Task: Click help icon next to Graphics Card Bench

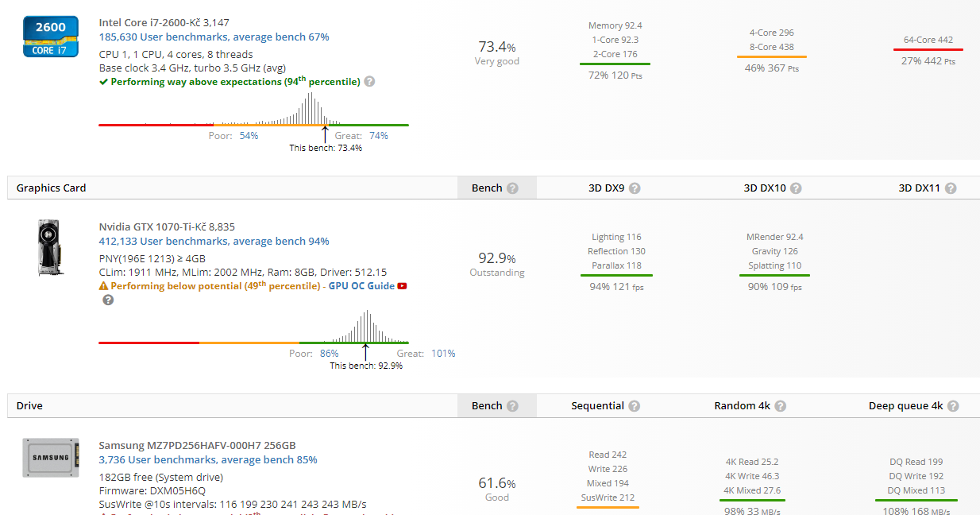Action: click(512, 188)
